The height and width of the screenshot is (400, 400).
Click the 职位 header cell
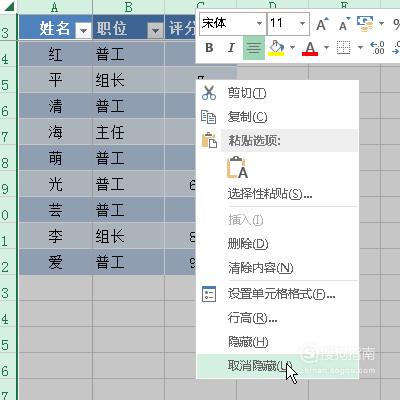pos(128,27)
